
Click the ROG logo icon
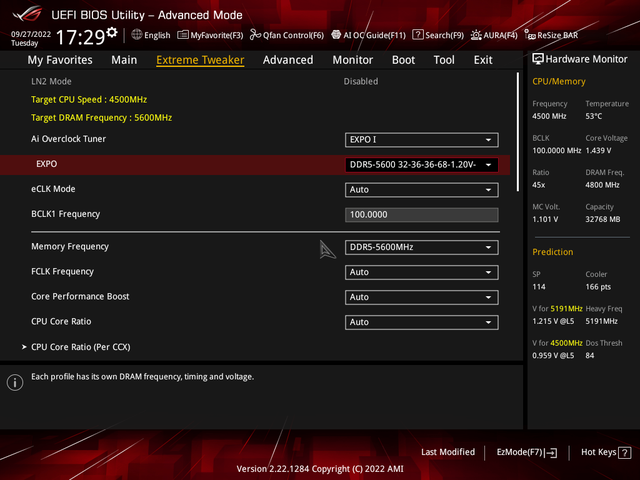click(x=27, y=14)
